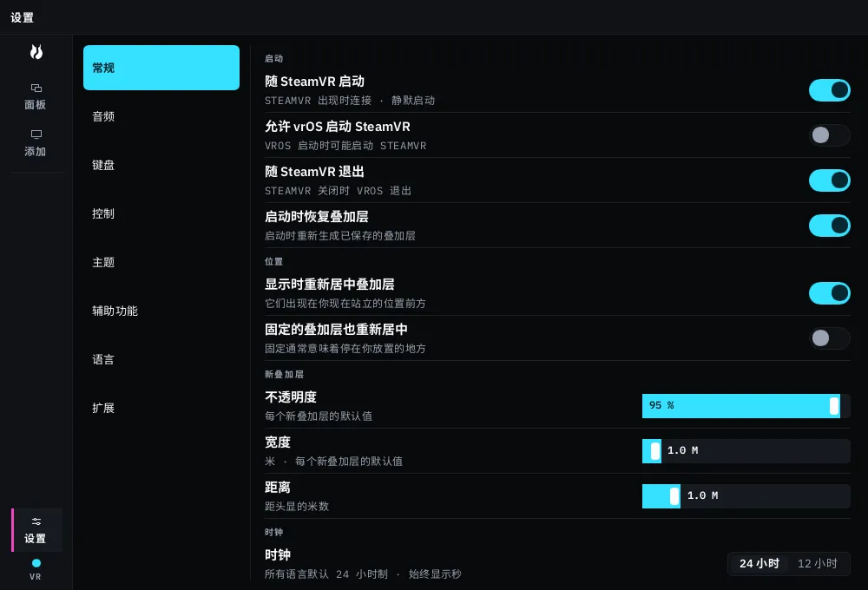Turn off 随 SteamVR 退出 toggle
Screen dimensions: 868x590
tap(829, 180)
